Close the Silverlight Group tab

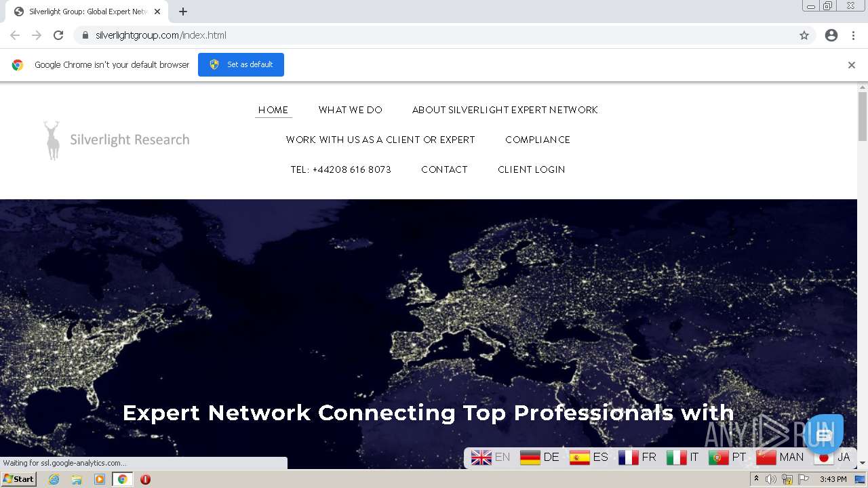click(x=157, y=12)
